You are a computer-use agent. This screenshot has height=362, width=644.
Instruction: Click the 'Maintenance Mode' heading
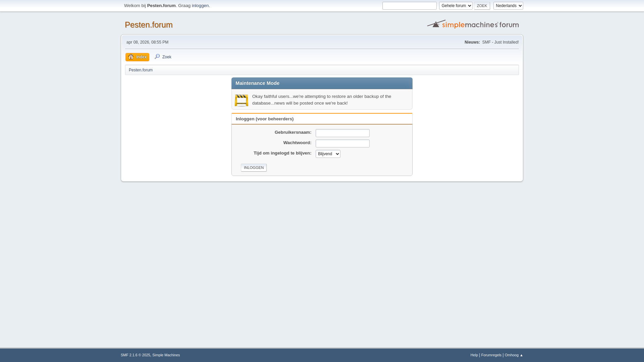tap(257, 83)
